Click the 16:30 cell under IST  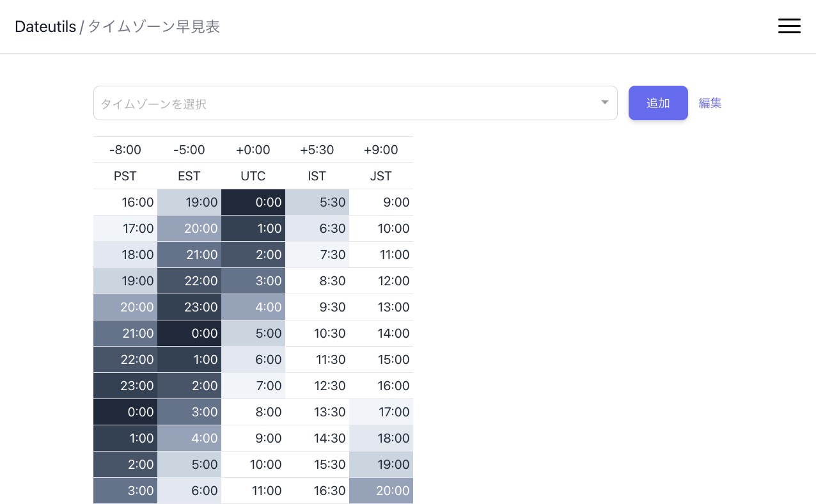click(x=317, y=491)
